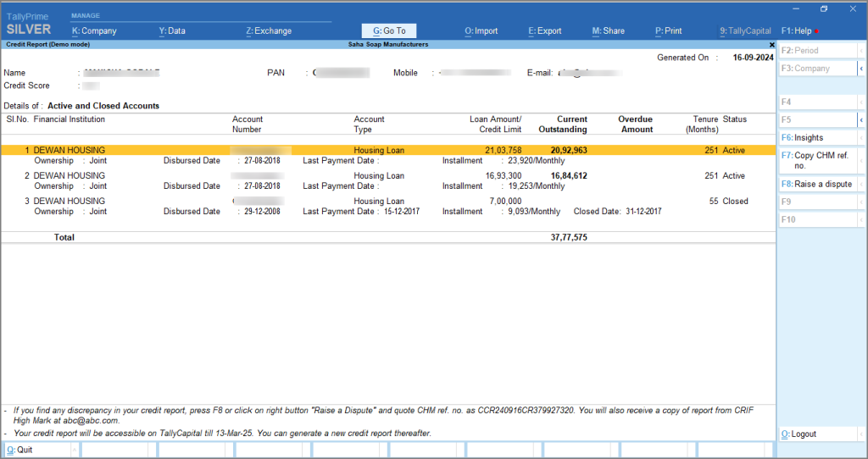This screenshot has width=868, height=459.
Task: Log out using the O: Logout button
Action: [817, 434]
